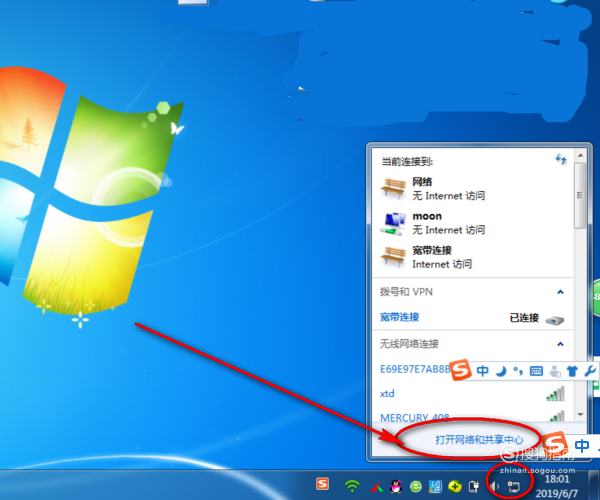
Task: Click the blue square tray icon
Action: pos(435,487)
